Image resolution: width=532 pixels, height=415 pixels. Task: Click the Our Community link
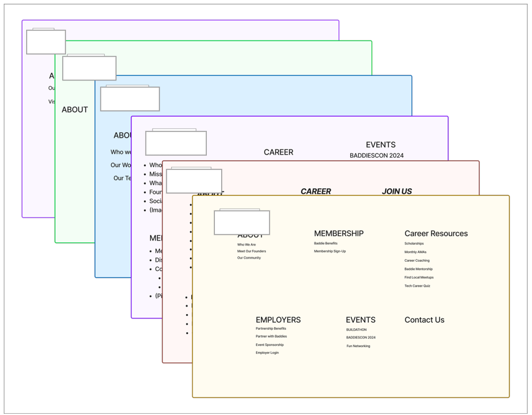pos(249,258)
